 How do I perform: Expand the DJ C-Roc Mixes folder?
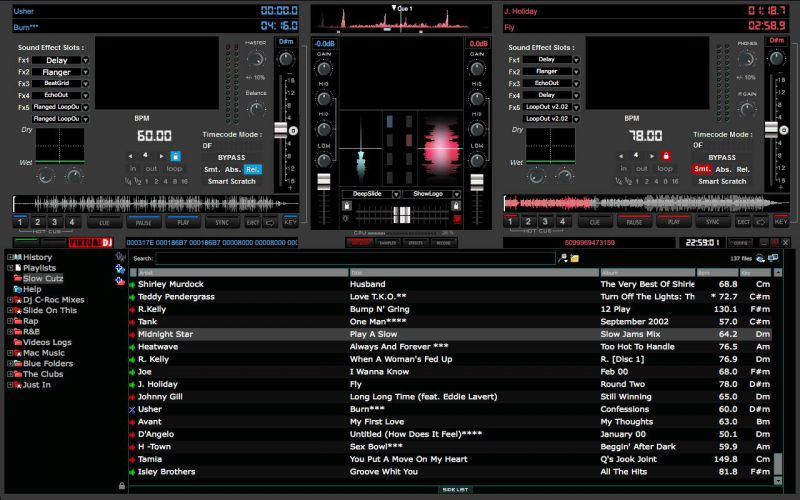(x=10, y=300)
